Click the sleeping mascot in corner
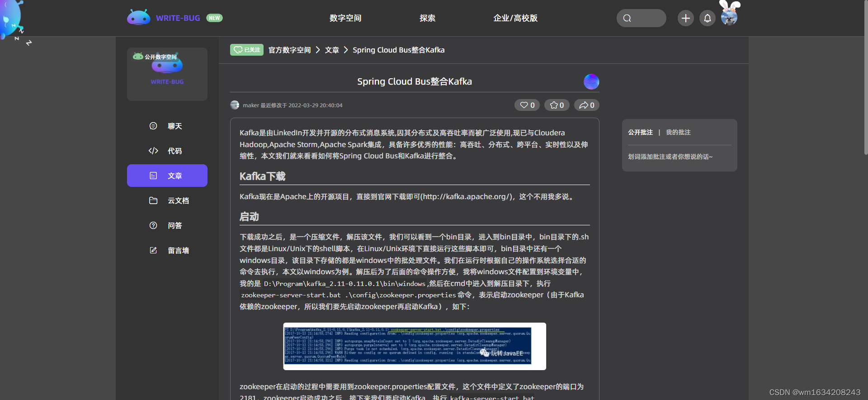Viewport: 868px width, 400px height. pos(13,20)
